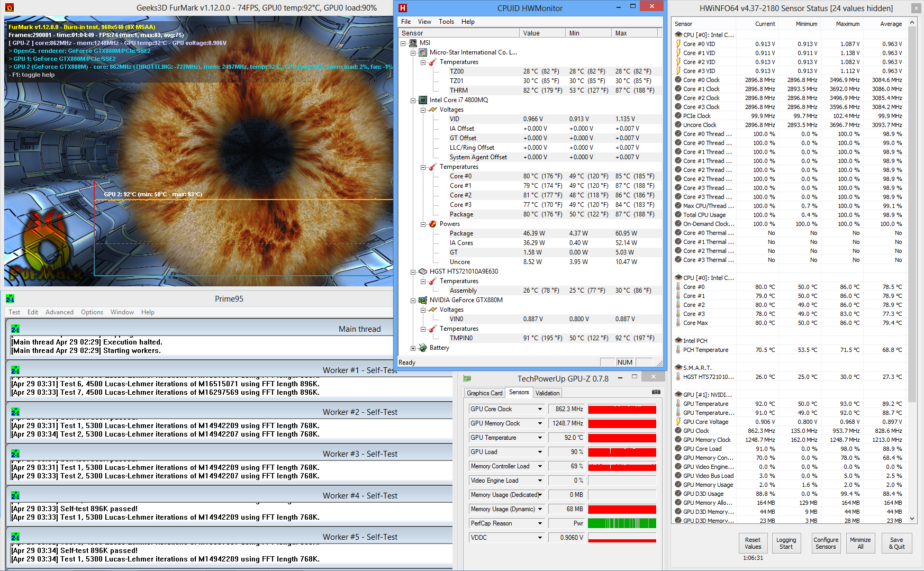Click the Save & Quit button in HWiNFO
This screenshot has width=924, height=571.
coord(897,543)
